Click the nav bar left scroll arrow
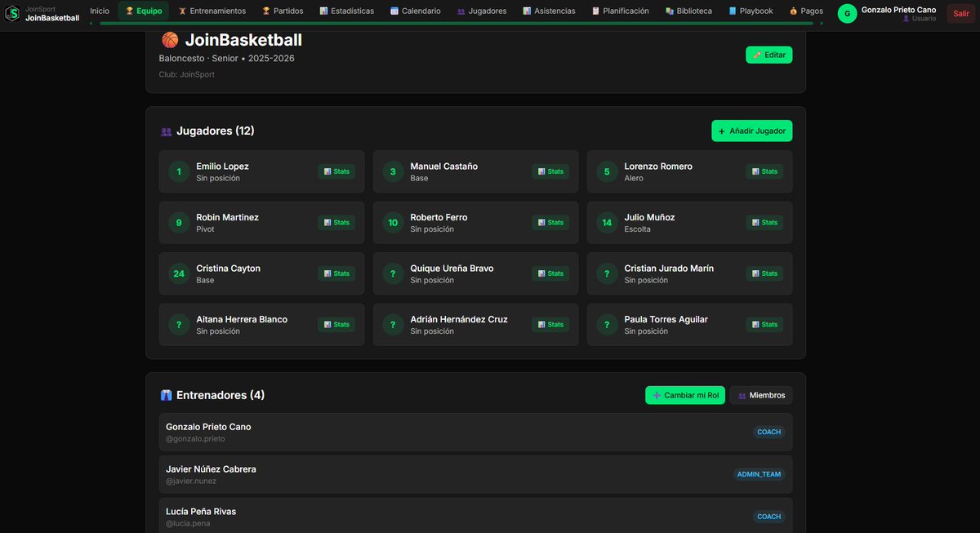The width and height of the screenshot is (980, 533). (91, 24)
